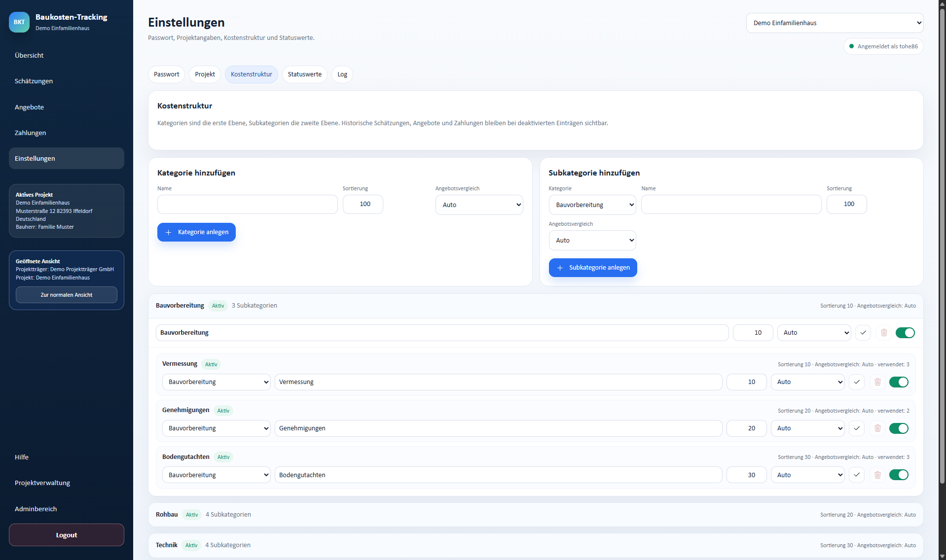Click the BKT app logo

pos(19,22)
